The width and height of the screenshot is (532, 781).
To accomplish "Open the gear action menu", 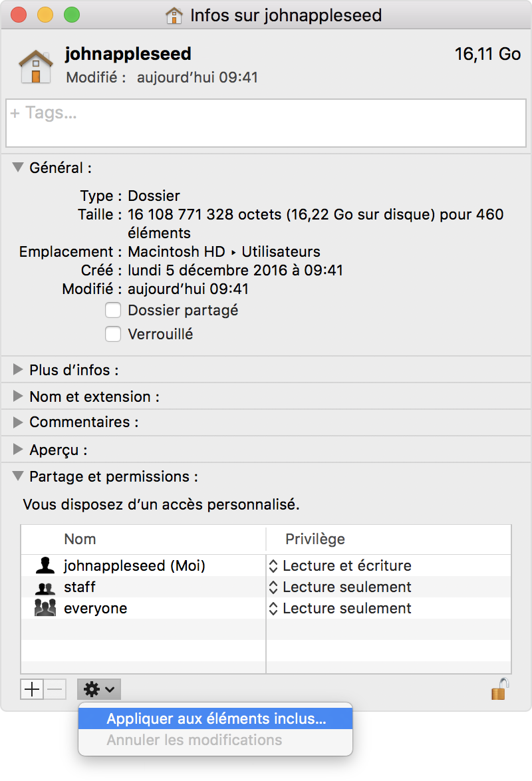I will [99, 690].
